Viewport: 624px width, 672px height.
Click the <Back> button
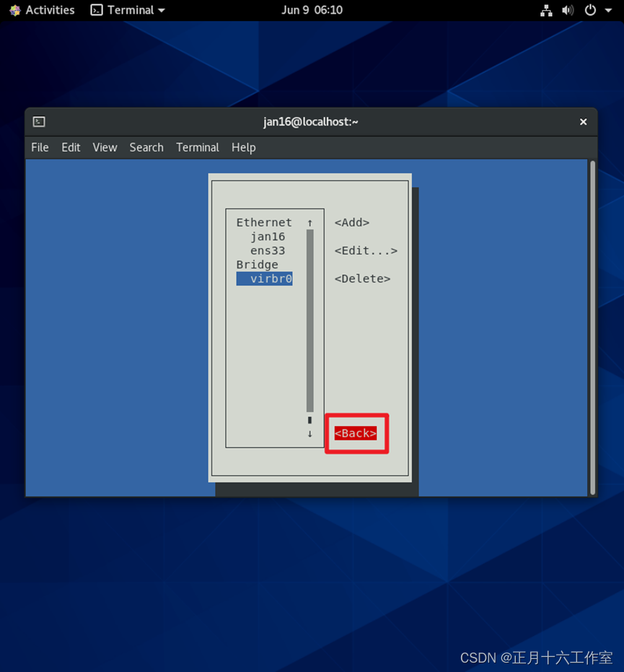(x=356, y=433)
